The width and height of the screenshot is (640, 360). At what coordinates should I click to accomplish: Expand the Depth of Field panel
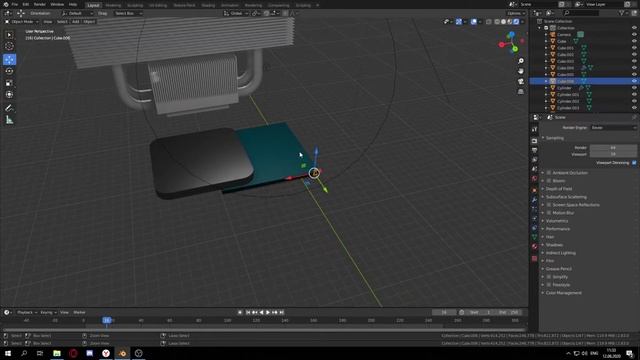[x=558, y=189]
